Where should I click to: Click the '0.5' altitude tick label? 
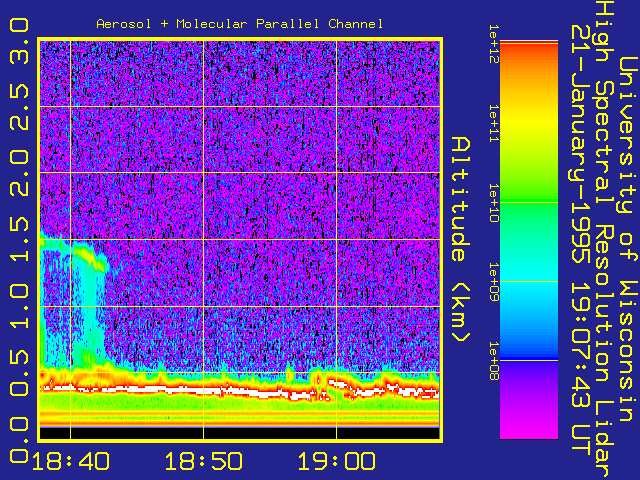tap(19, 372)
